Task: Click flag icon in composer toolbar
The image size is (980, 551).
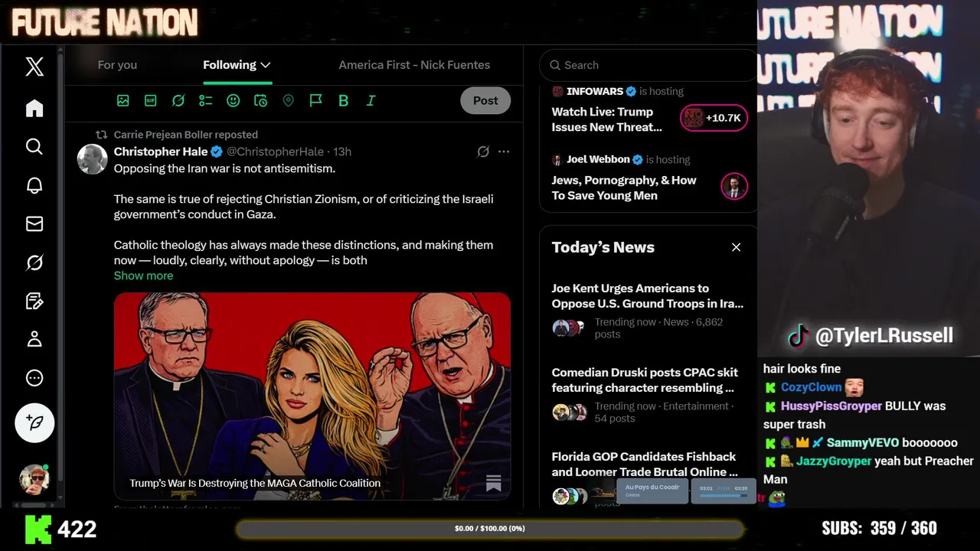Action: pos(315,100)
